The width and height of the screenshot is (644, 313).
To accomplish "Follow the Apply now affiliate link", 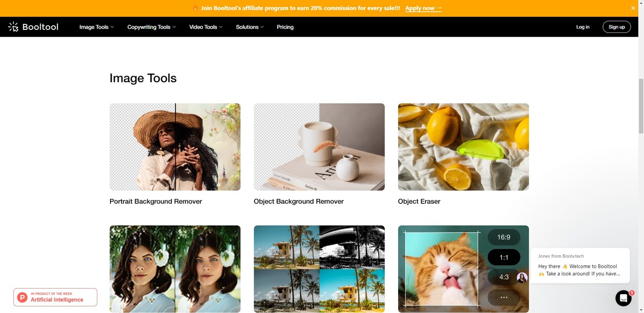I will click(423, 8).
